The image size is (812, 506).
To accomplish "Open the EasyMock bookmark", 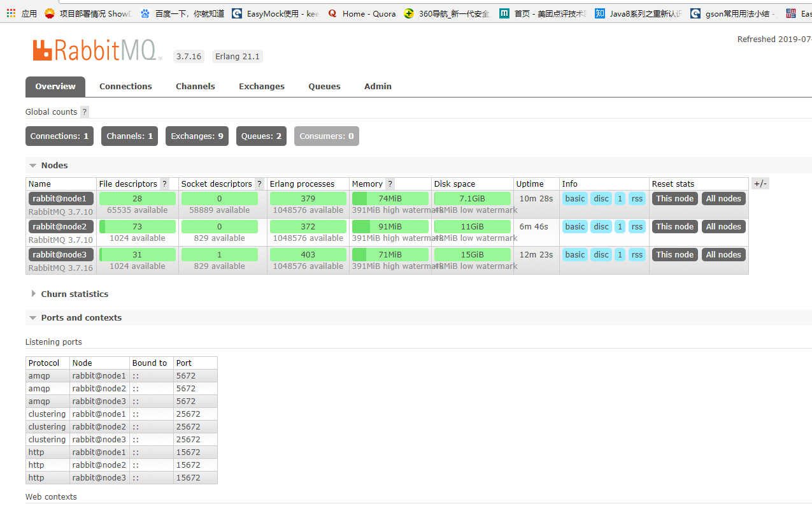I will coord(275,13).
